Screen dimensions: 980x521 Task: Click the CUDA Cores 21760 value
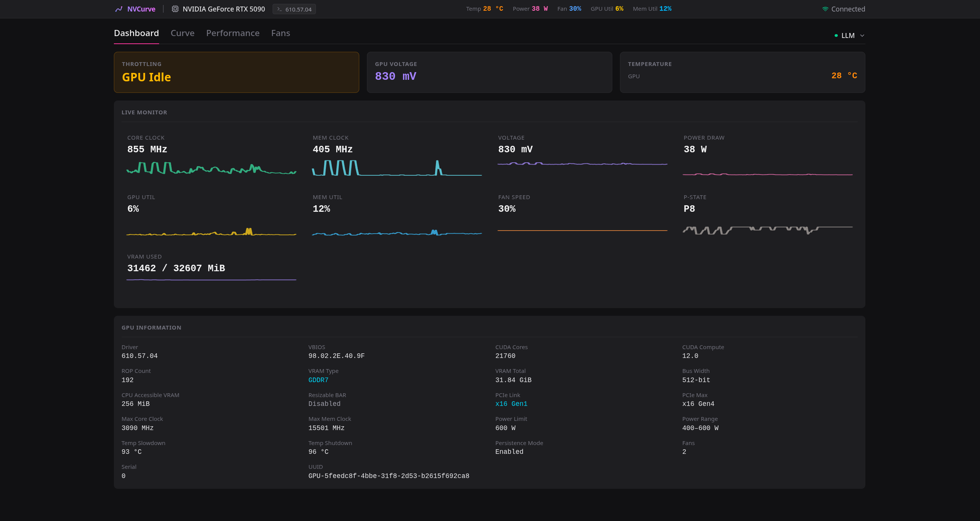click(505, 356)
